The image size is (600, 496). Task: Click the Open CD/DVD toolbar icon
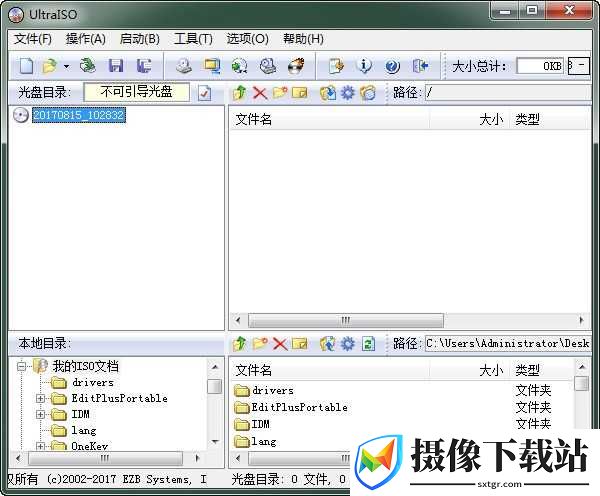pyautogui.click(x=88, y=65)
